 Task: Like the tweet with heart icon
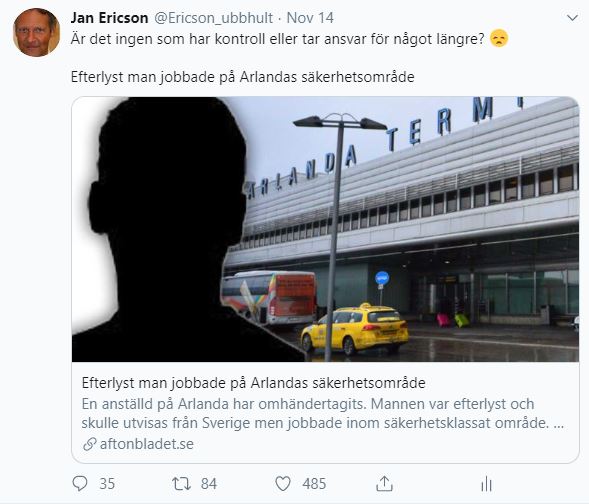click(x=283, y=484)
